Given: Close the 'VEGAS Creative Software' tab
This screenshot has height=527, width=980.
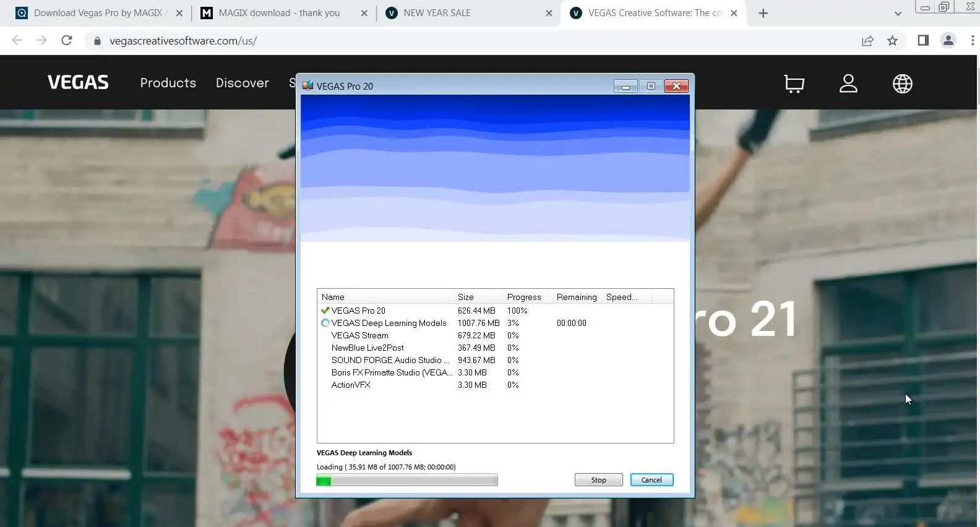Looking at the screenshot, I should tap(734, 13).
